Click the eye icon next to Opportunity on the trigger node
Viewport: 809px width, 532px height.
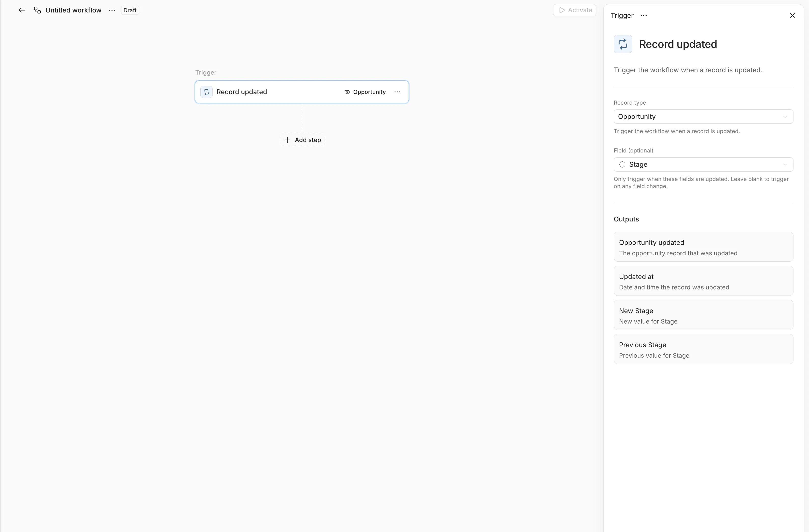point(347,92)
